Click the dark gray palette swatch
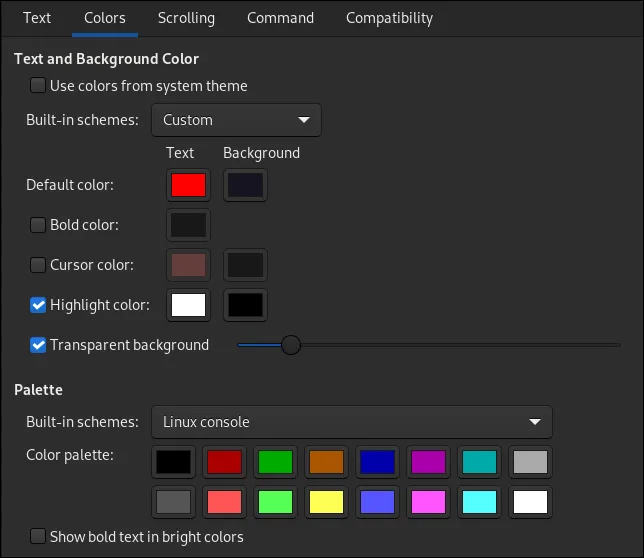This screenshot has height=558, width=644. click(x=173, y=502)
